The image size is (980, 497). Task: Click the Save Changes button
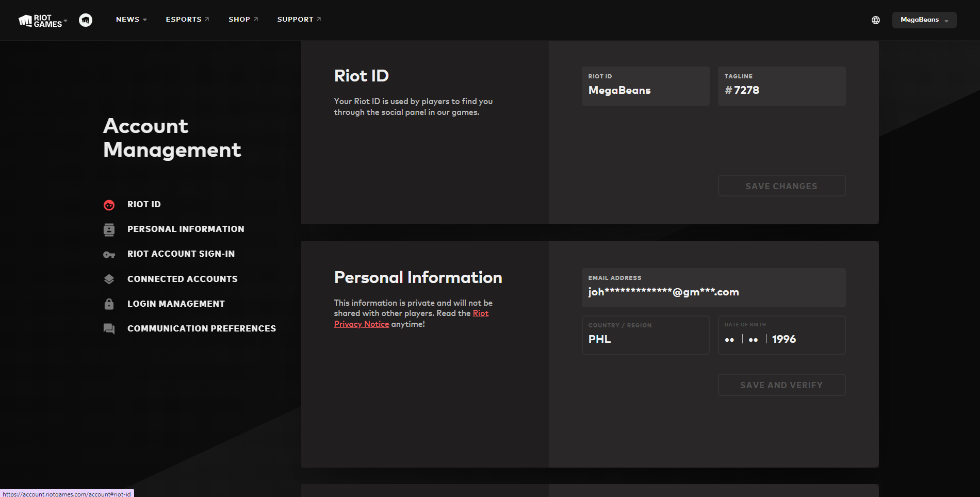781,186
